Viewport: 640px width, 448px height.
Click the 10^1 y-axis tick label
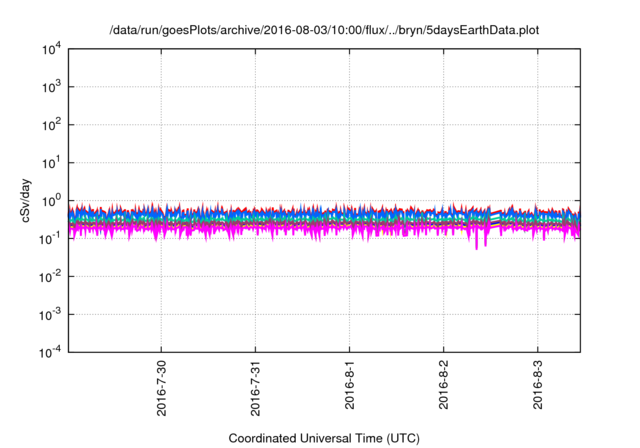(52, 163)
